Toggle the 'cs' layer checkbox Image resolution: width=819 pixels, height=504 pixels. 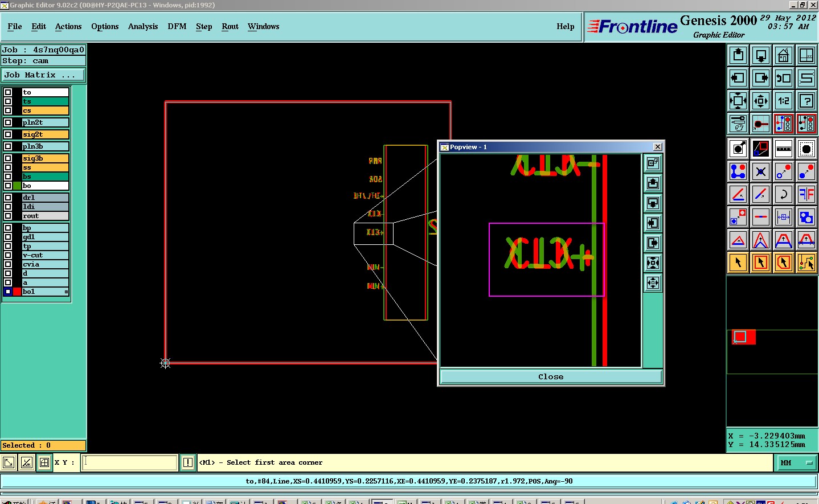[8, 110]
